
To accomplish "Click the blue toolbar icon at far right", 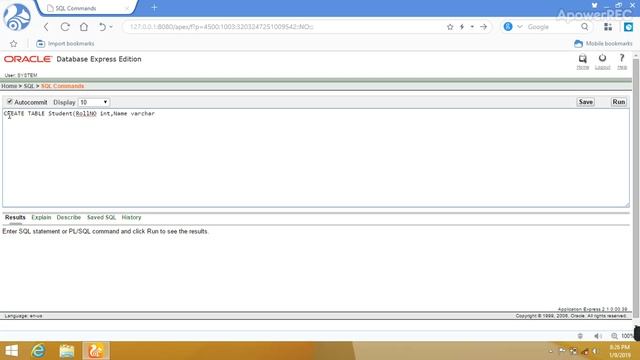I will coord(629,27).
